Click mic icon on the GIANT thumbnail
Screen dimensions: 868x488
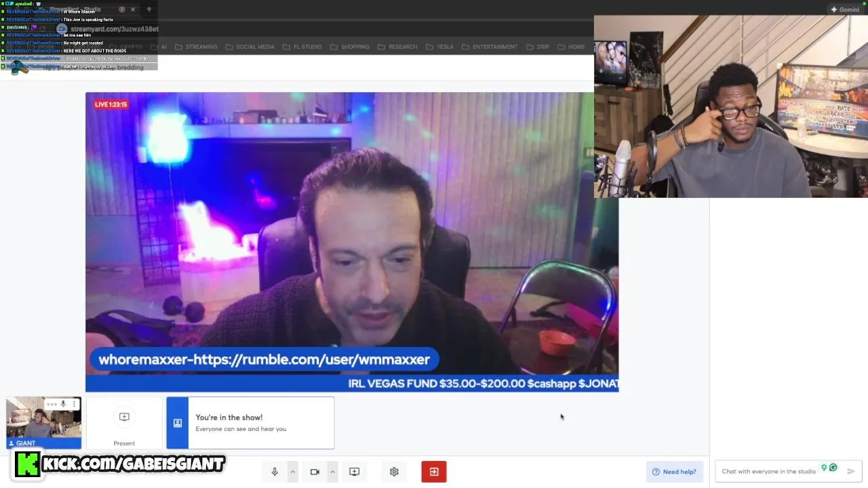coord(63,404)
